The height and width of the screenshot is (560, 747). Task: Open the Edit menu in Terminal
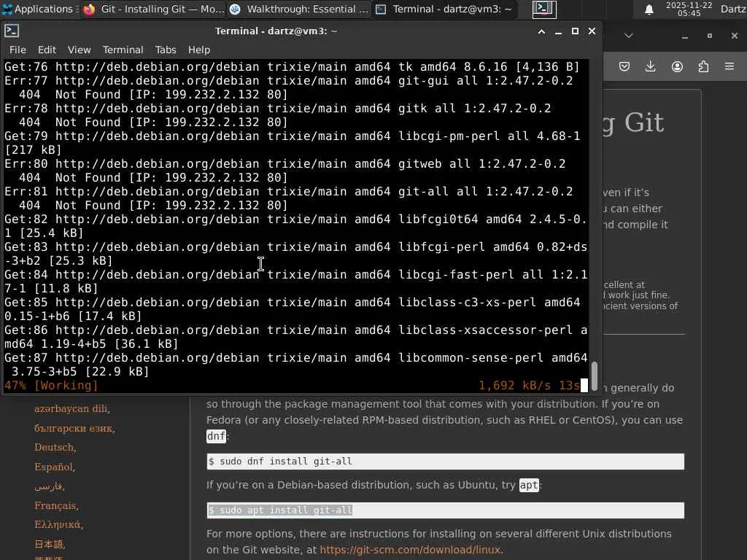click(x=47, y=50)
